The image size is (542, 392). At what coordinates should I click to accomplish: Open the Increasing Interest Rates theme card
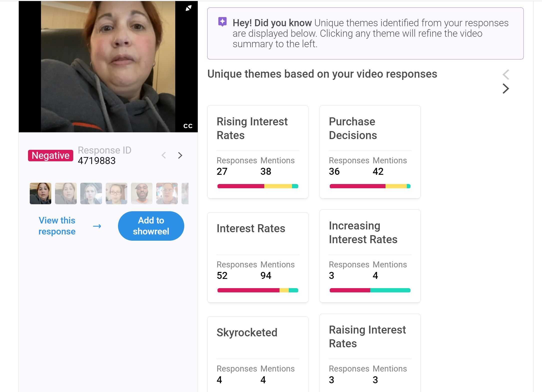[370, 256]
